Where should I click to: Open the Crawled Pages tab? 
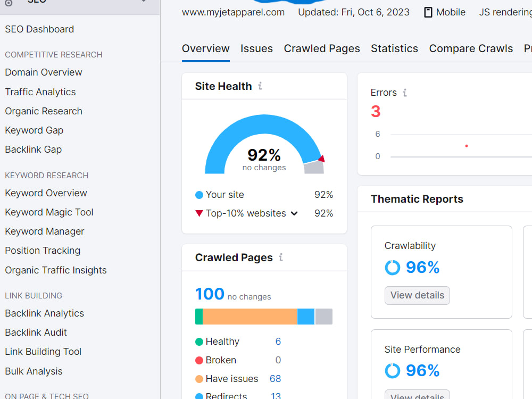(x=322, y=48)
